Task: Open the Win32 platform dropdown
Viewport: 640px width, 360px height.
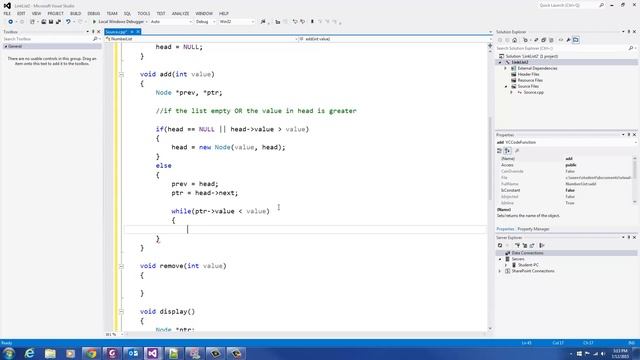Action: click(237, 22)
